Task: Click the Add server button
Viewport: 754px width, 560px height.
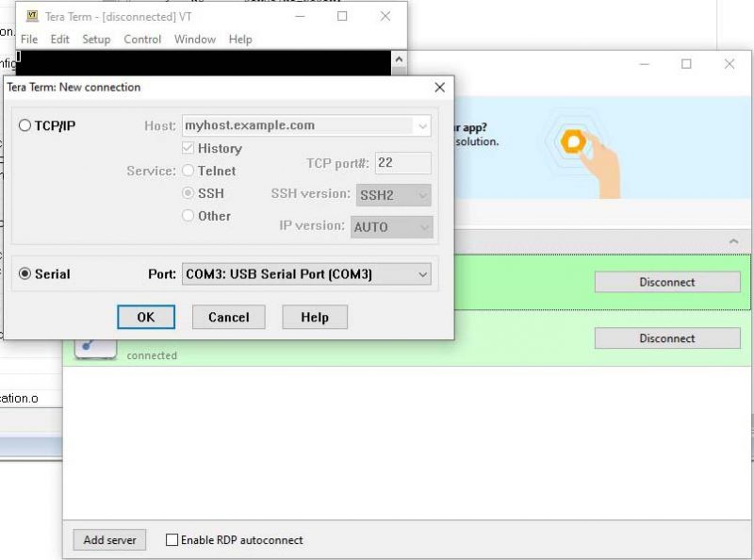Action: click(x=109, y=540)
